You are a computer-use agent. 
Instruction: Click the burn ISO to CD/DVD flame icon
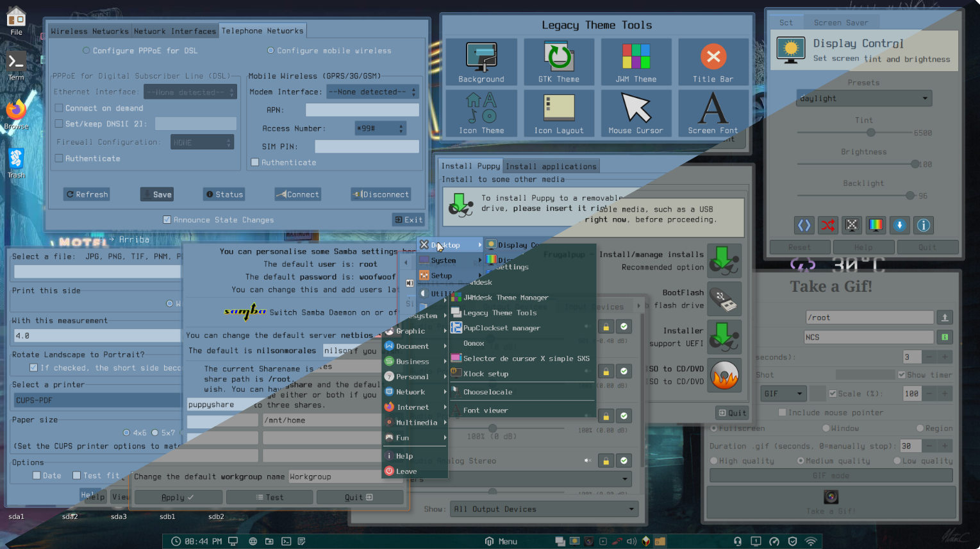(x=724, y=375)
